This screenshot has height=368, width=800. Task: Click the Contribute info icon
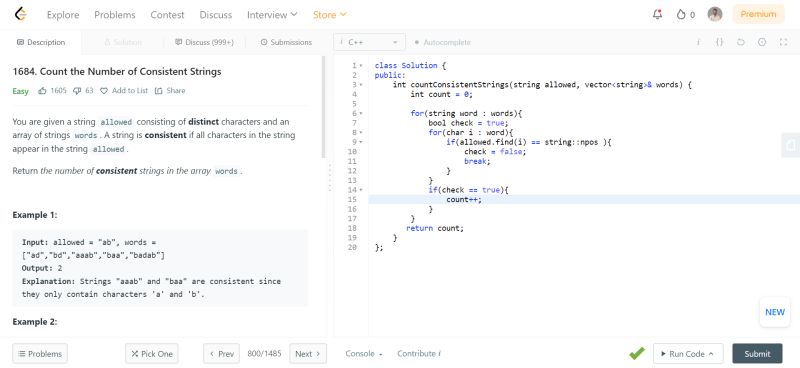coord(440,353)
